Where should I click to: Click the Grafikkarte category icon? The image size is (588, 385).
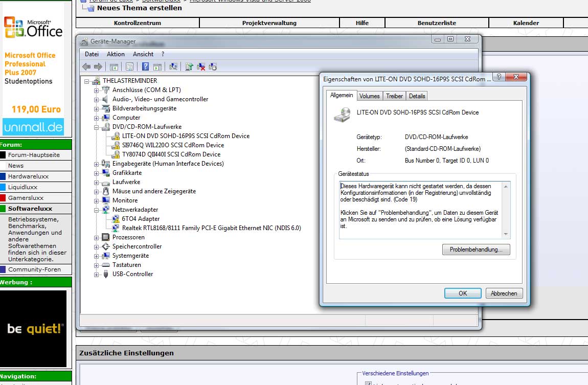point(106,173)
